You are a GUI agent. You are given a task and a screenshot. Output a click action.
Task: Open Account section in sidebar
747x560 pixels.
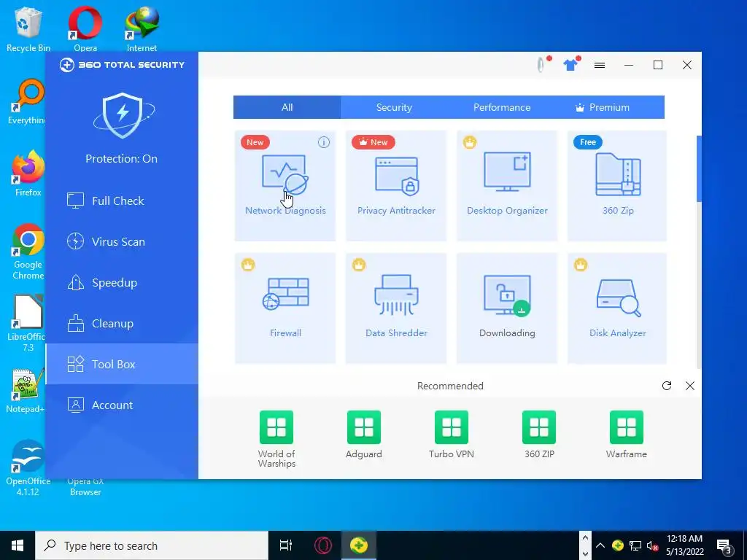click(x=122, y=405)
